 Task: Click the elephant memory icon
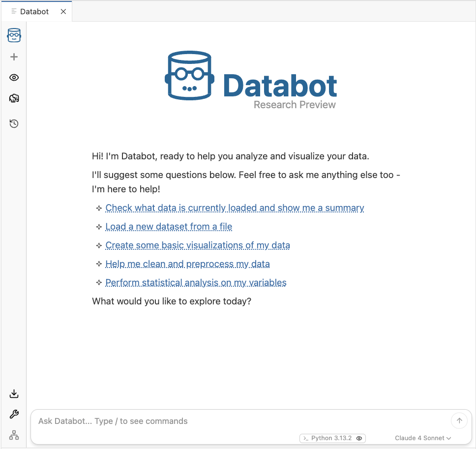pyautogui.click(x=13, y=98)
